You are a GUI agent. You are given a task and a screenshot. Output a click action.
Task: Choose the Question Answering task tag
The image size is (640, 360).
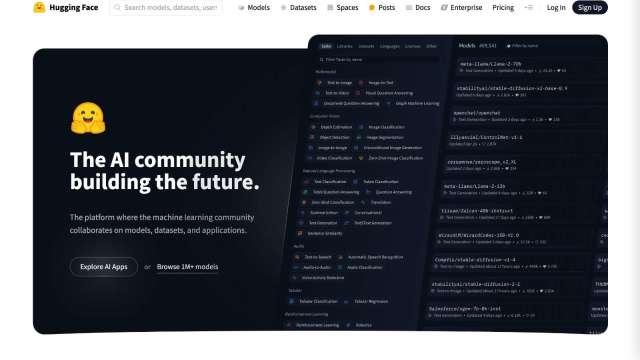coord(389,192)
